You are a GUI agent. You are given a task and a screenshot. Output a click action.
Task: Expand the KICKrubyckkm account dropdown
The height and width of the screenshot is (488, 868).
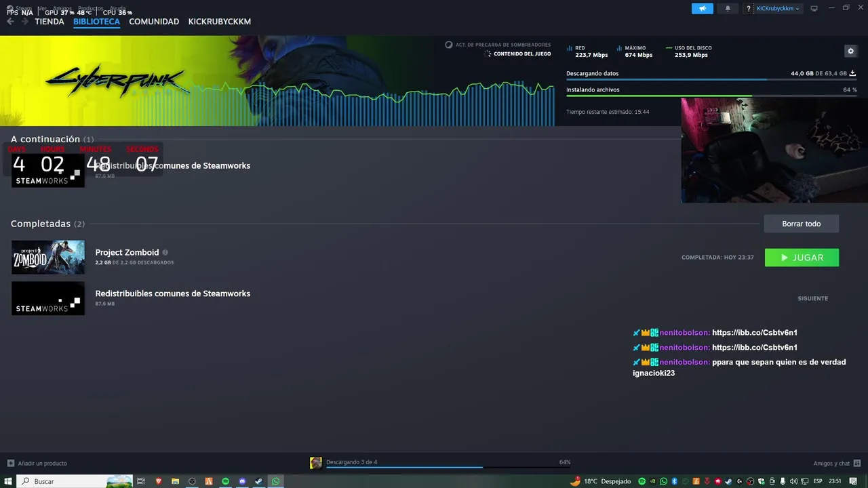point(778,9)
